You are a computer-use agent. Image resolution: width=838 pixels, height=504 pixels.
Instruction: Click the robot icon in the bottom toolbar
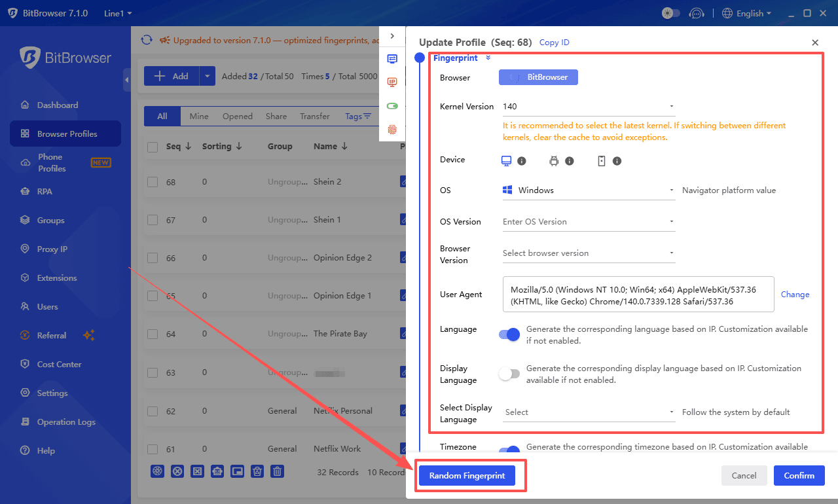tap(217, 471)
